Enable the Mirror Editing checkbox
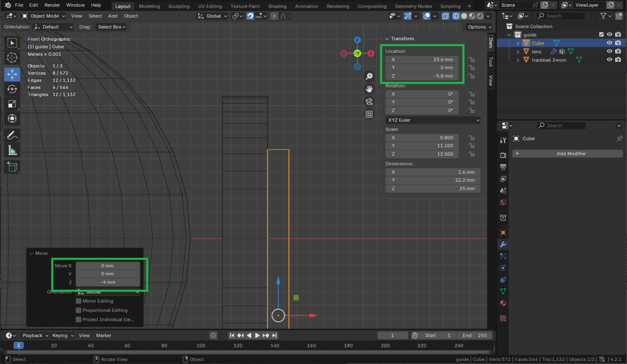Screen dimensions: 627x364 79,301
